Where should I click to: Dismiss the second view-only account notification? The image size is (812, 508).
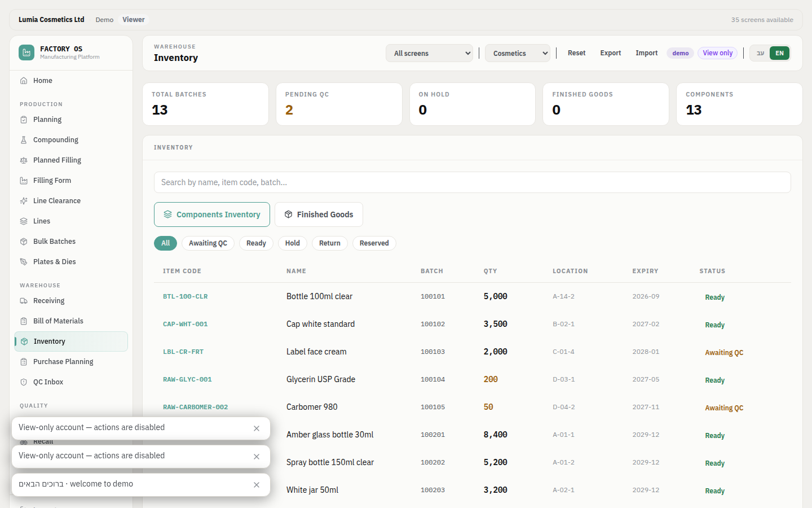tap(257, 457)
